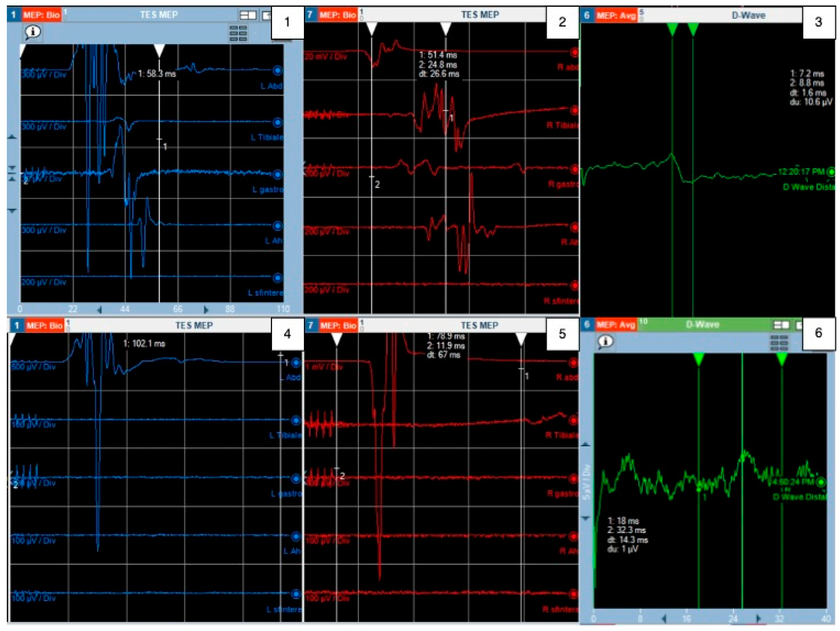Click D-Wave title bar in panel 6

[x=703, y=325]
